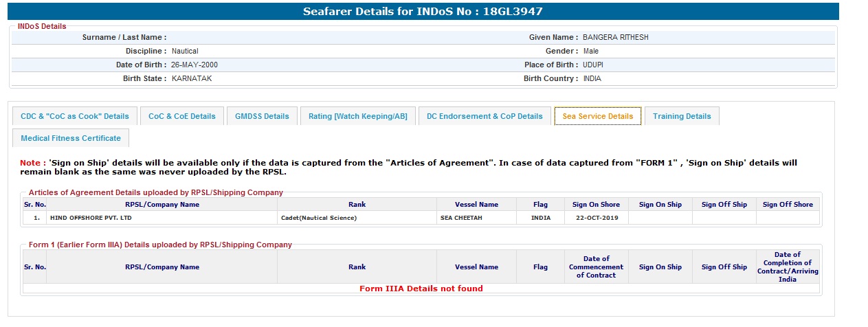
Task: Click the Sign On Shore column header
Action: [596, 204]
